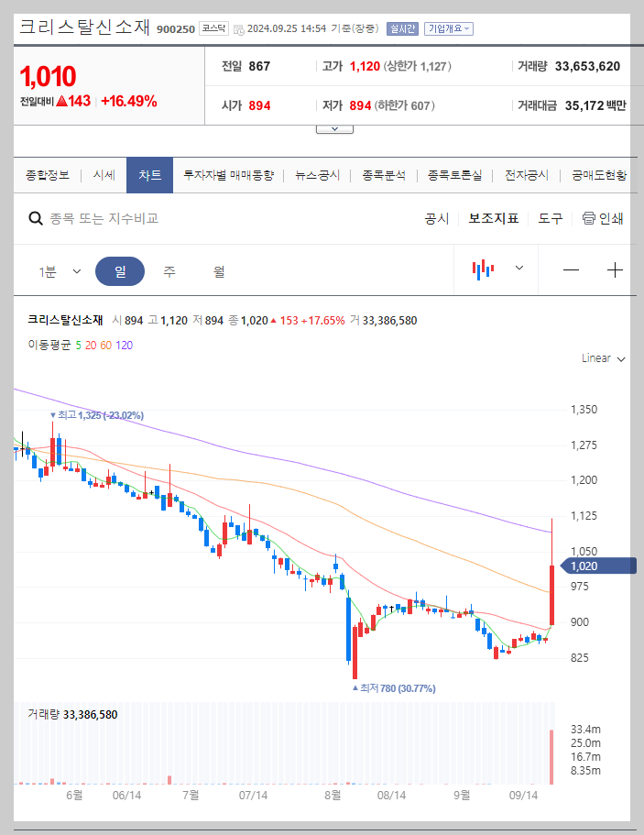Switch to the 시세 tab

coord(104,174)
